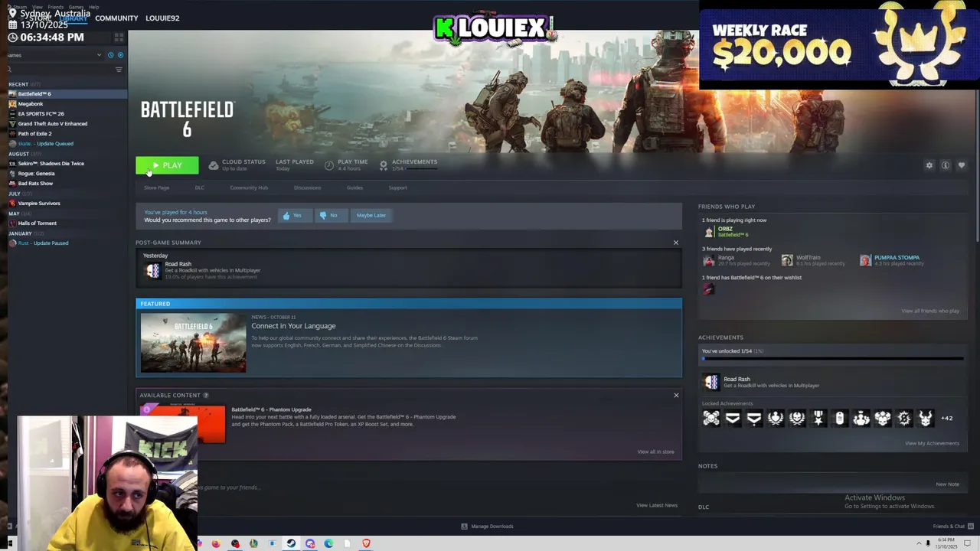980x551 pixels.
Task: Toggle the library grid view icon
Action: [119, 37]
